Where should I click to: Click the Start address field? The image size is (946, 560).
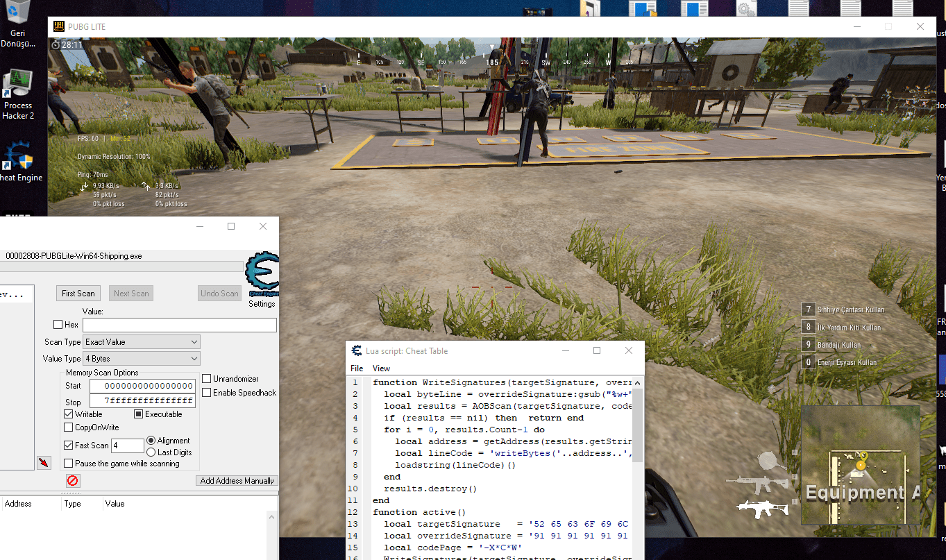click(142, 386)
